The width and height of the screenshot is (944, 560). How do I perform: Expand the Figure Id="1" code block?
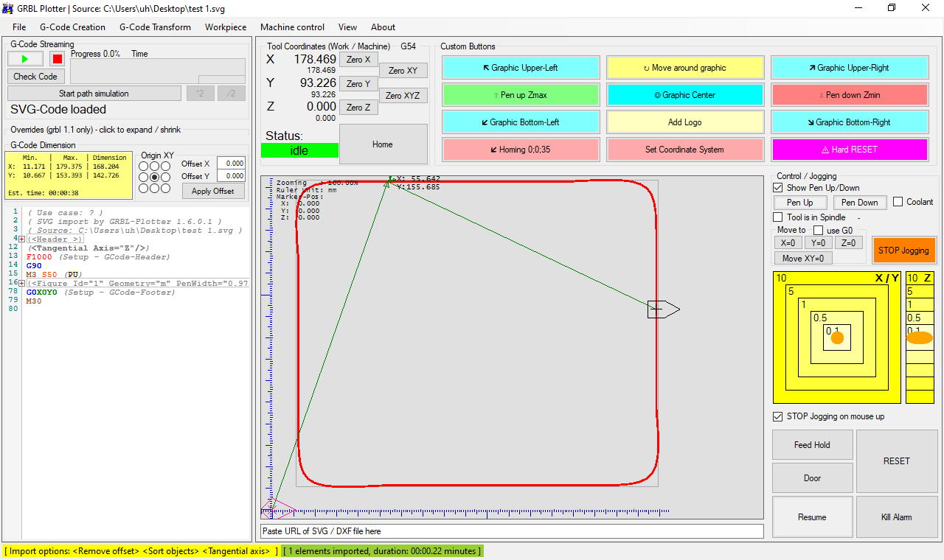click(x=22, y=283)
